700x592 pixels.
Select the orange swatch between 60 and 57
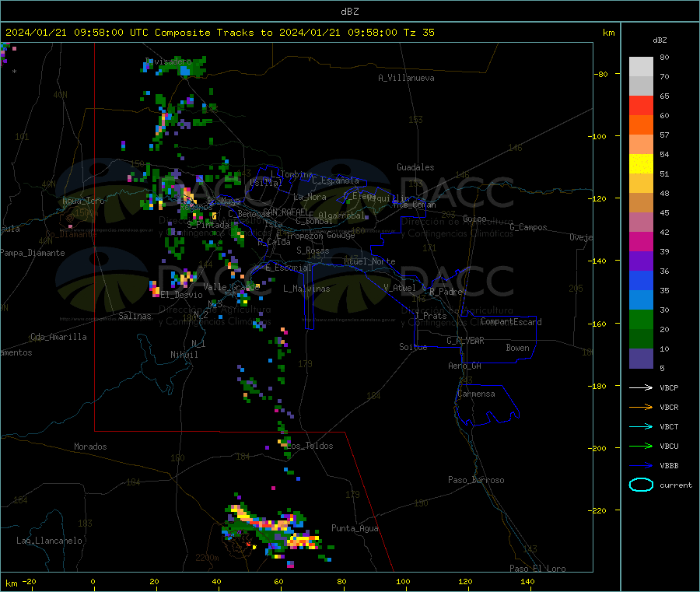coord(641,125)
